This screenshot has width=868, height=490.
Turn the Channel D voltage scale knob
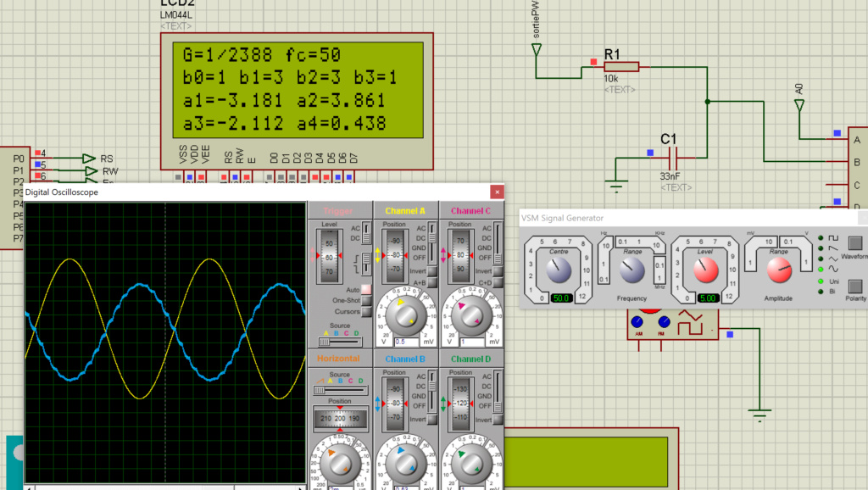pos(471,464)
